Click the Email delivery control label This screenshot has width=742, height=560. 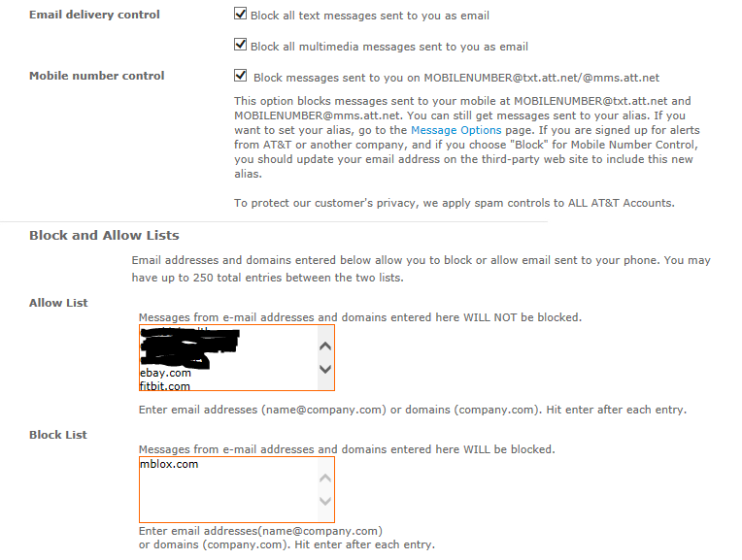point(94,15)
